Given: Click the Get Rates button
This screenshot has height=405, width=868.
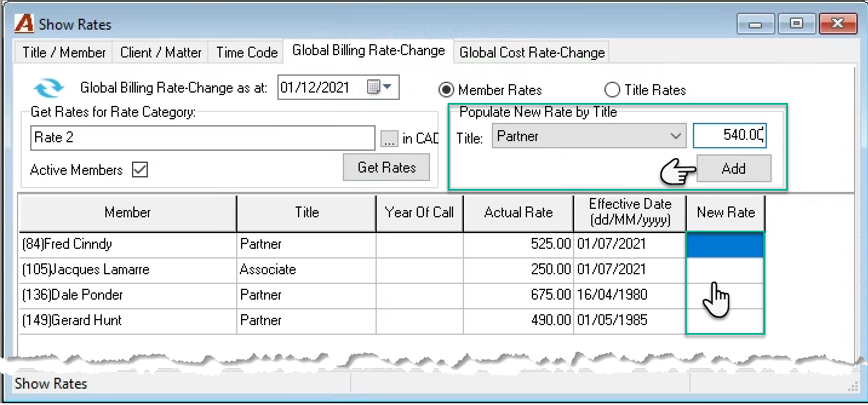Looking at the screenshot, I should pyautogui.click(x=386, y=167).
